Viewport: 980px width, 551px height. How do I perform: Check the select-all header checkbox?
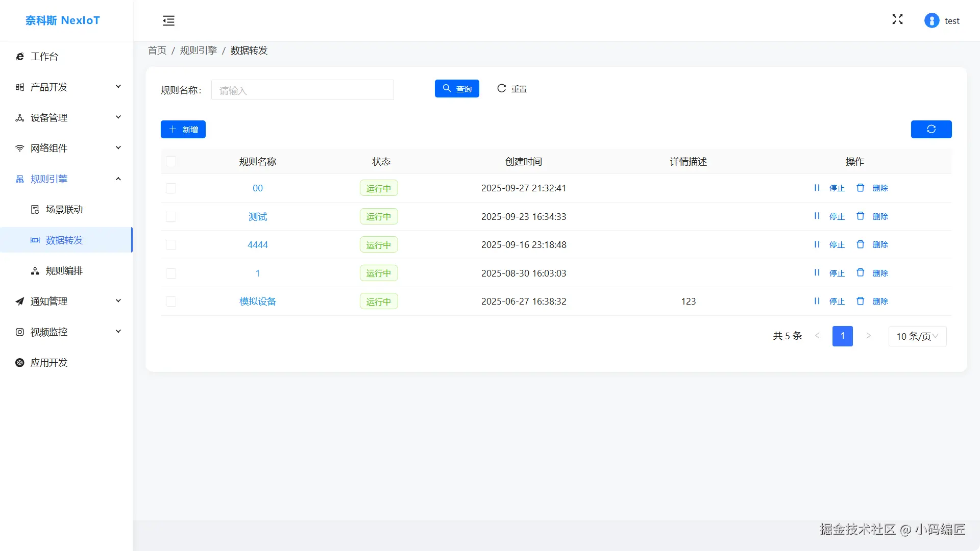171,161
